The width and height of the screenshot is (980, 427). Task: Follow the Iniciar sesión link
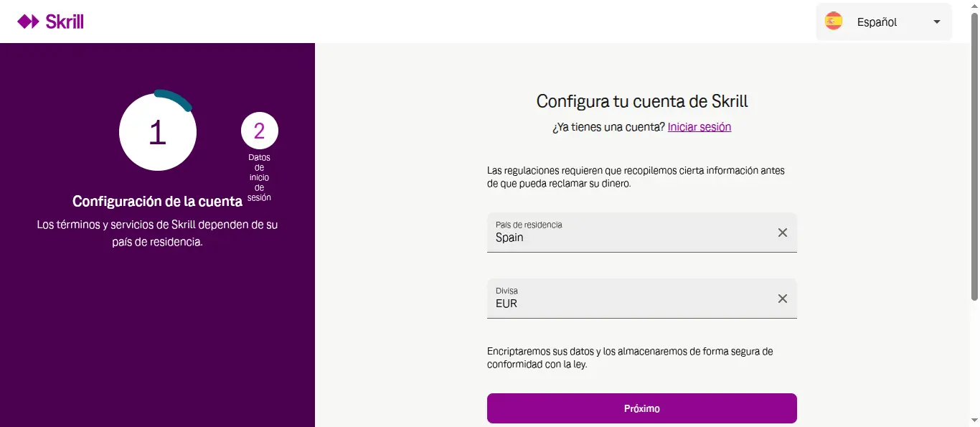pos(699,127)
